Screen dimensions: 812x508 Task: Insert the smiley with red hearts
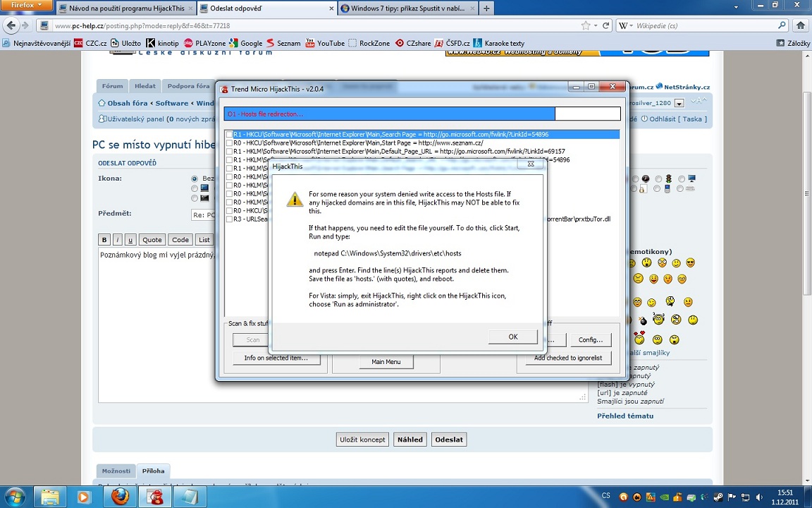coord(639,338)
